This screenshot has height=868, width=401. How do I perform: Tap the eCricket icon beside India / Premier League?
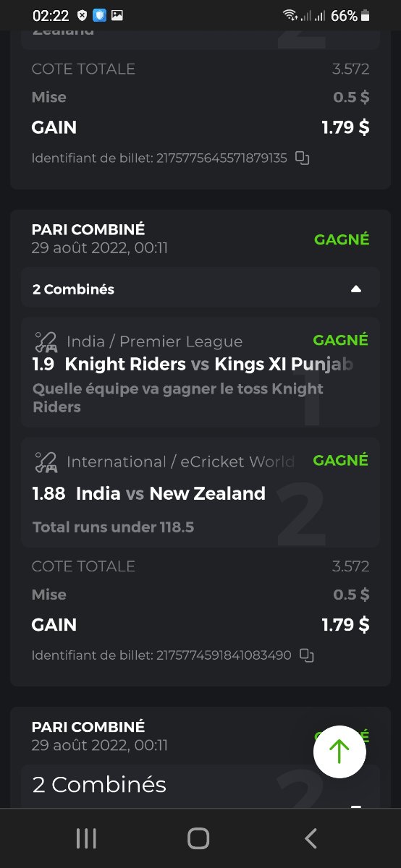(46, 341)
